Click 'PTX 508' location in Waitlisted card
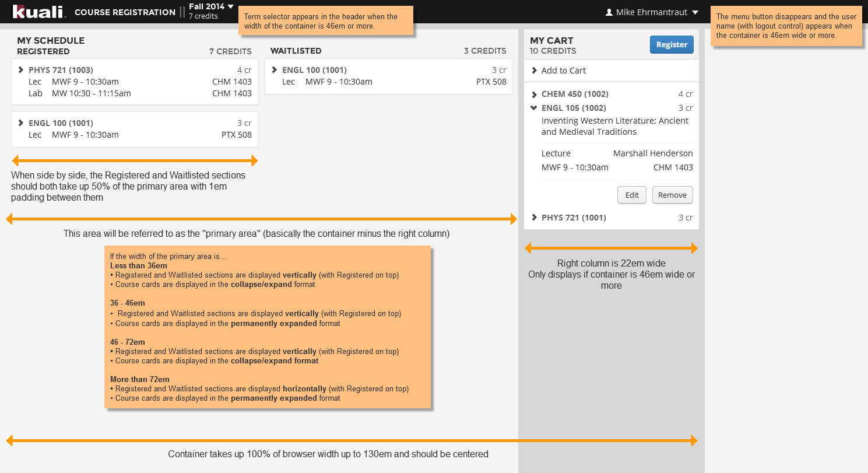Screen dimensions: 868x473 pyautogui.click(x=491, y=82)
